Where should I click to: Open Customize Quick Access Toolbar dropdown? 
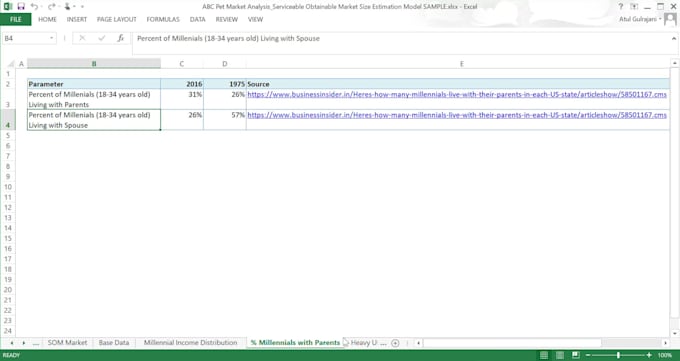[x=82, y=7]
